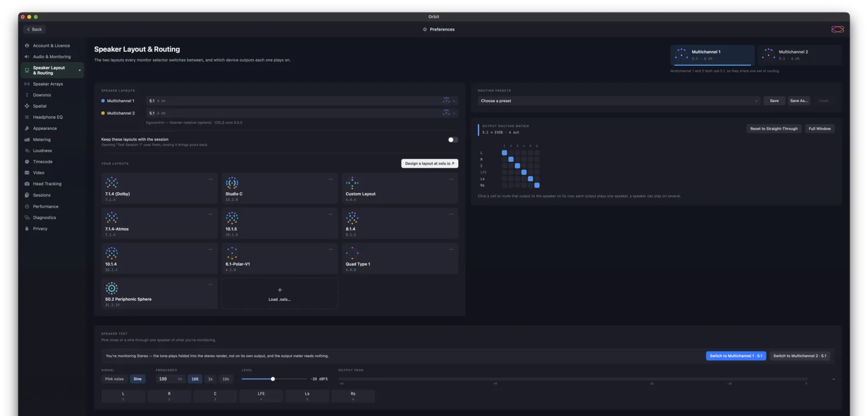868x416 pixels.
Task: Open the Studio C layout options ellipsis
Action: pos(331,179)
